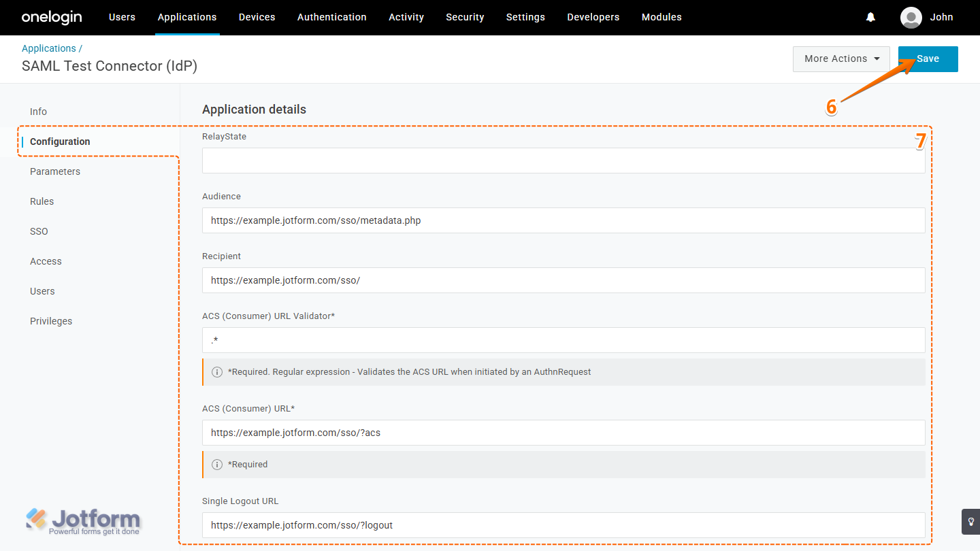Focus the RelayState input field
Screen dimensions: 980x551
[563, 161]
